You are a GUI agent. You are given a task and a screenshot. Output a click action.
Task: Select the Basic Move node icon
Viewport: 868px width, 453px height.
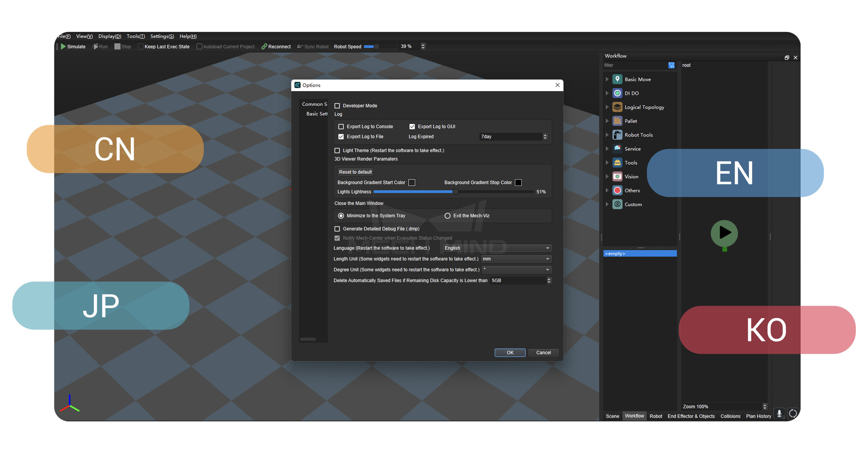click(618, 79)
